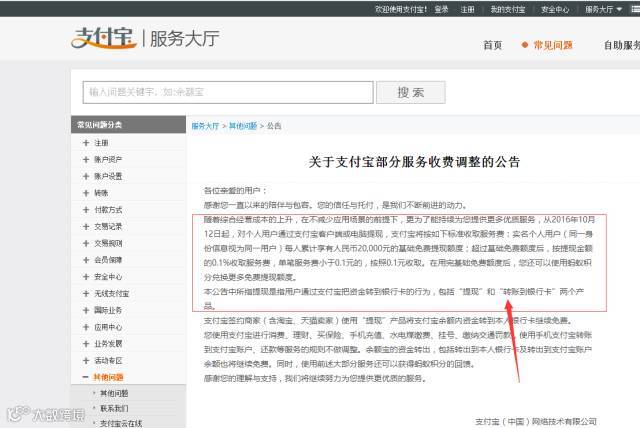Open the 支付宝云在线 sub-item
Image resolution: width=640 pixels, height=428 pixels.
pyautogui.click(x=121, y=424)
